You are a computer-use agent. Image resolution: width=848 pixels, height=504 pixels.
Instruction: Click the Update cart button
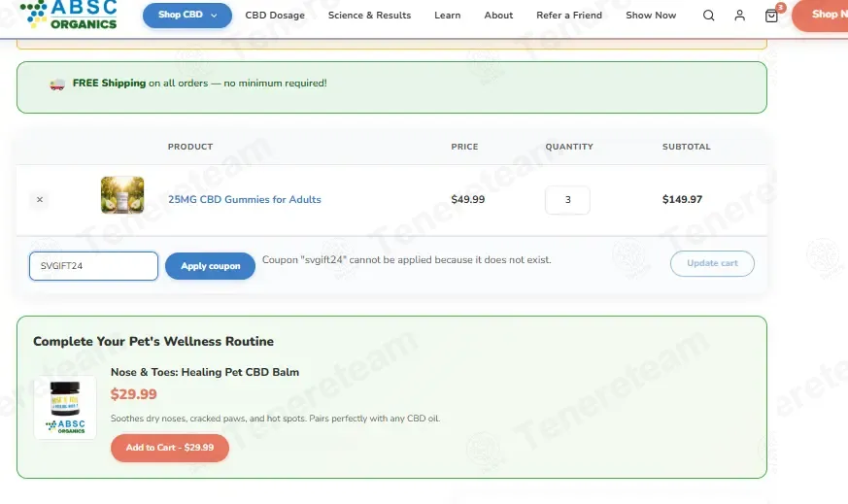[712, 263]
